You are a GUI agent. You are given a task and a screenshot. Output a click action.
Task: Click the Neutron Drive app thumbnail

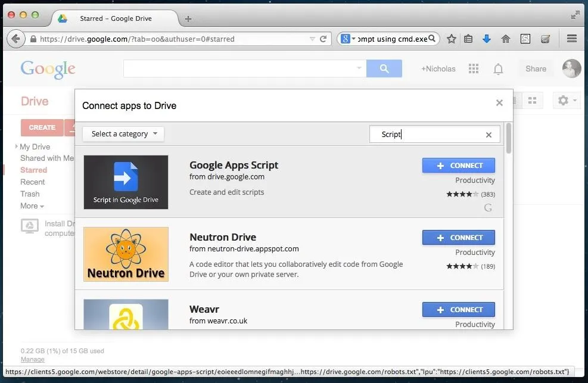click(126, 254)
